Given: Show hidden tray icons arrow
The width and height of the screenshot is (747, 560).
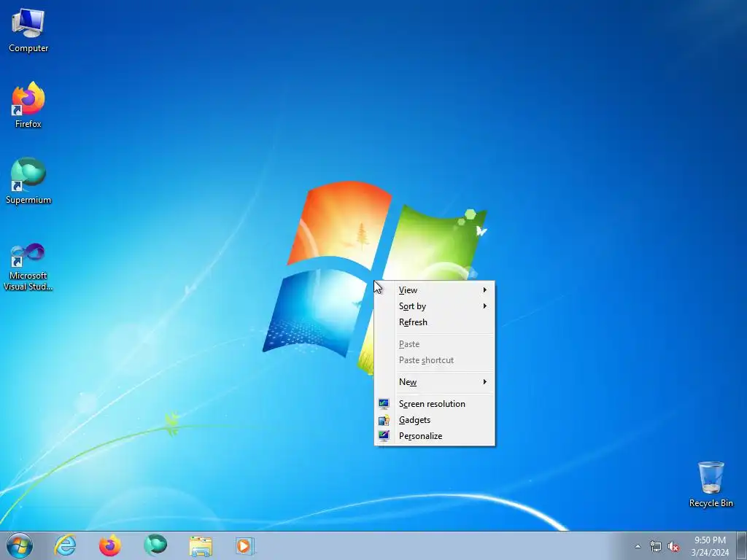Looking at the screenshot, I should (638, 546).
